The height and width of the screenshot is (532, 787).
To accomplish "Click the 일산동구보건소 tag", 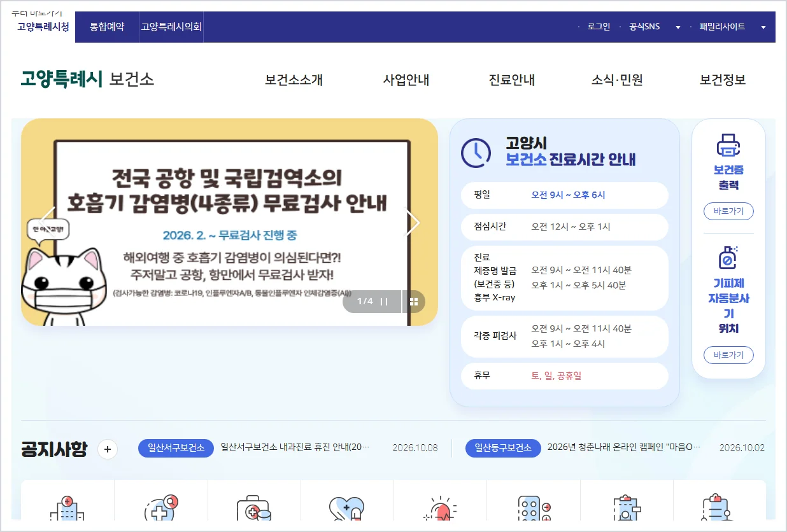I will 503,448.
